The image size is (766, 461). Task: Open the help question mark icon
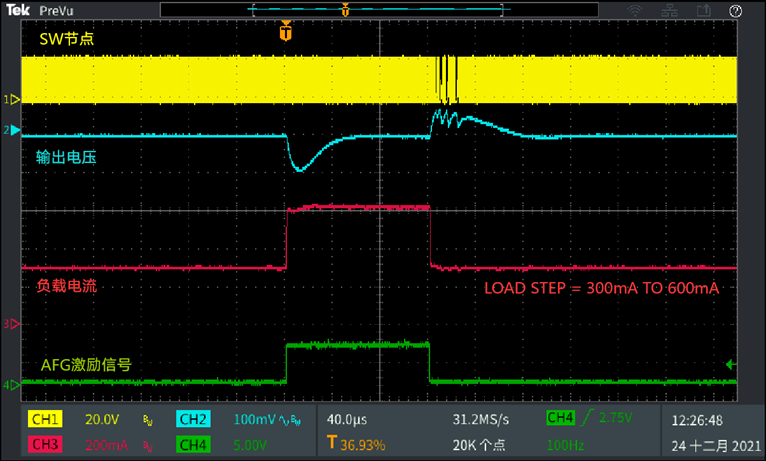point(735,11)
